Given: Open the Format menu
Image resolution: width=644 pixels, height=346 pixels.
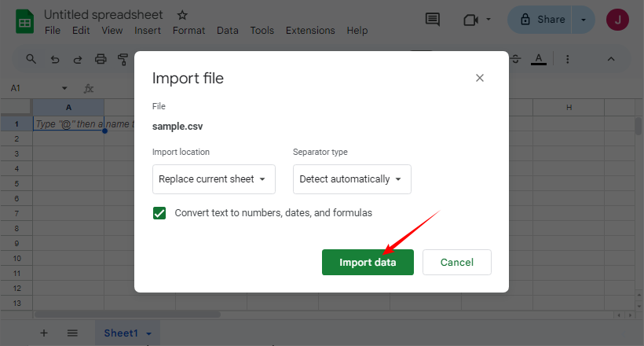Looking at the screenshot, I should click(x=188, y=31).
